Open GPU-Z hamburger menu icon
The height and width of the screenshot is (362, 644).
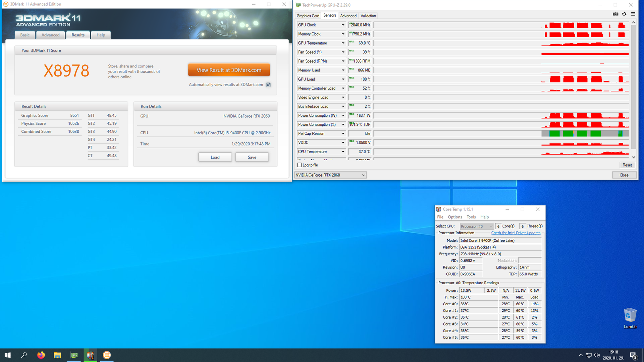(x=633, y=14)
